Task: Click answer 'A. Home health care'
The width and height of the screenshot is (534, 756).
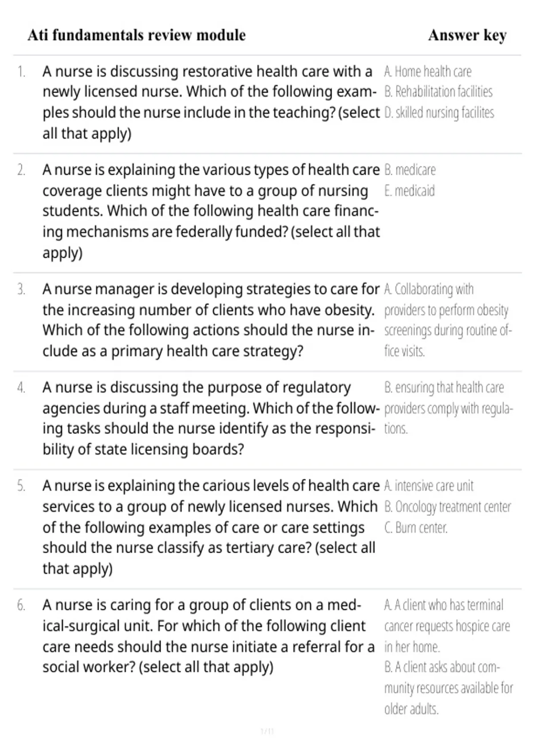Action: point(428,72)
